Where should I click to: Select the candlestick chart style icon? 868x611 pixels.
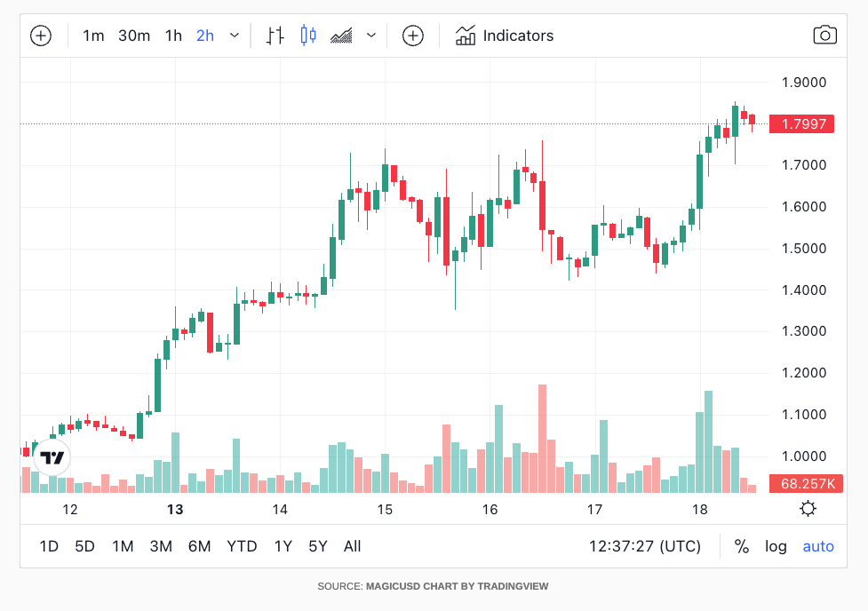coord(308,36)
